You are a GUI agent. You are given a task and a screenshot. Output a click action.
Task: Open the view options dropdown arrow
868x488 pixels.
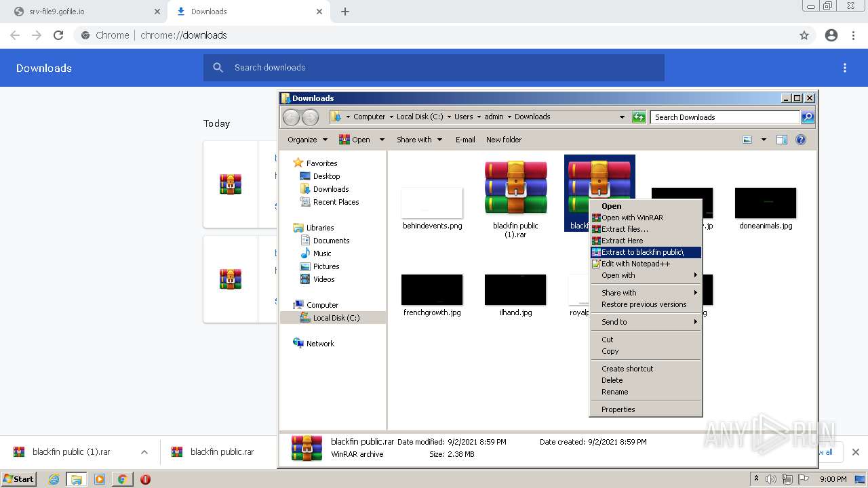click(x=764, y=140)
